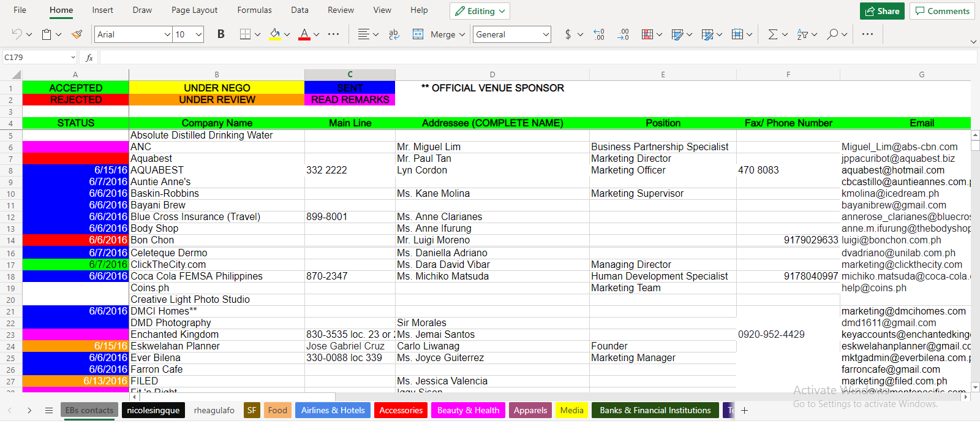Open the ribbon overflow ellipsis at far right
The width and height of the screenshot is (980, 423).
(x=867, y=34)
